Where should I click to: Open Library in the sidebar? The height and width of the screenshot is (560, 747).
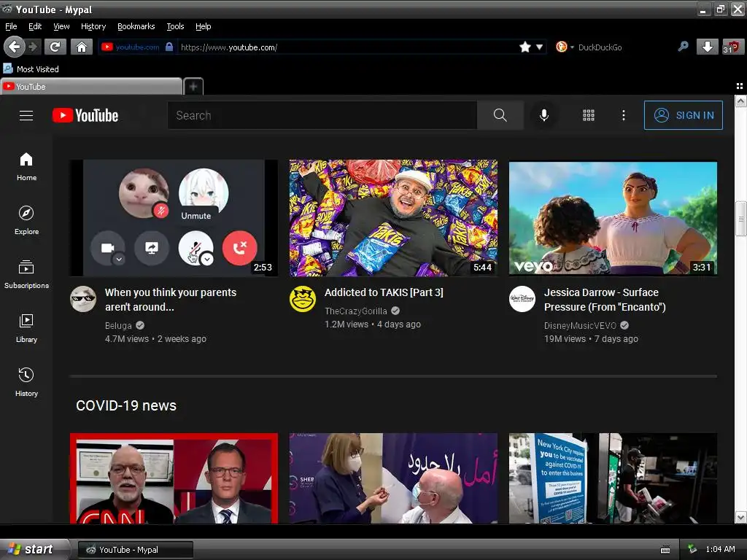click(26, 328)
